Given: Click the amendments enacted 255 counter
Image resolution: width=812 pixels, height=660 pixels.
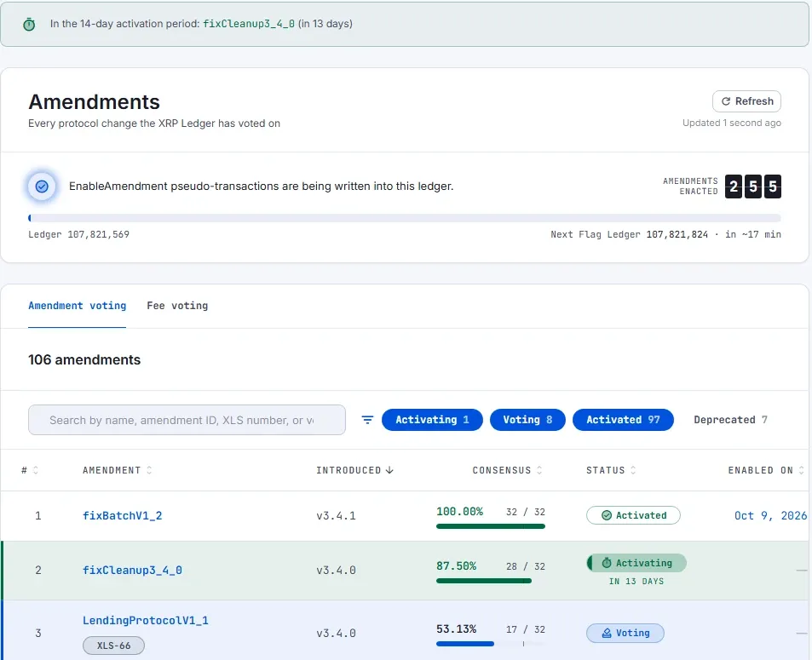Looking at the screenshot, I should [752, 187].
